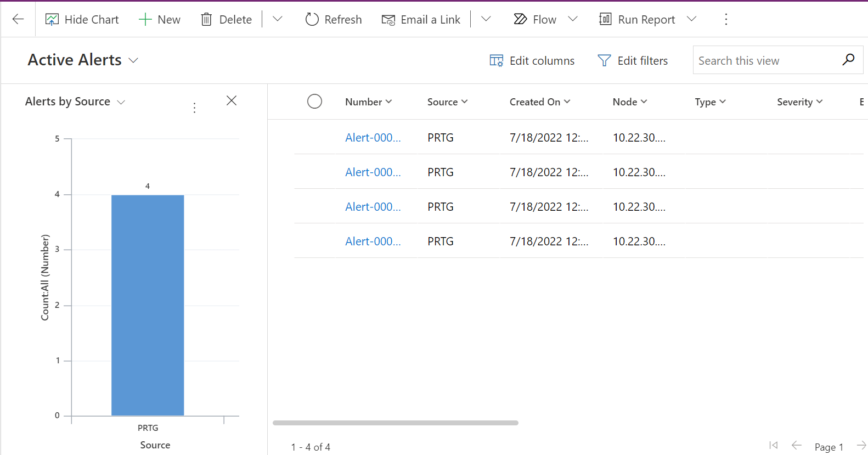
Task: Click 10.22.30... node in third row
Action: [639, 207]
